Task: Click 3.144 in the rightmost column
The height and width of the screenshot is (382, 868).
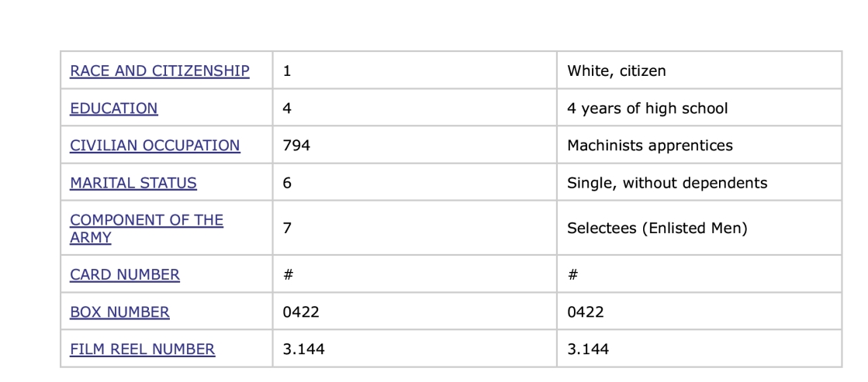Action: 587,349
